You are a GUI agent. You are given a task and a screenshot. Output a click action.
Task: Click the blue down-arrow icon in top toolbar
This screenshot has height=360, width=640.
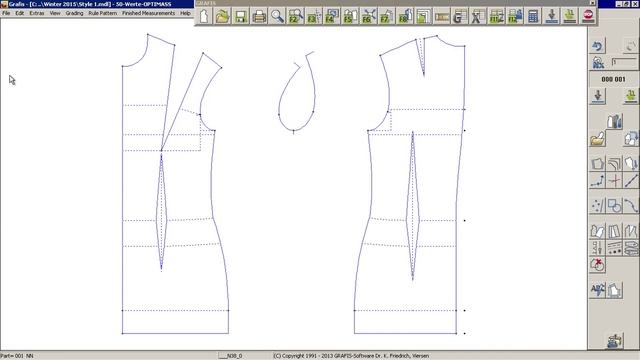pos(551,16)
